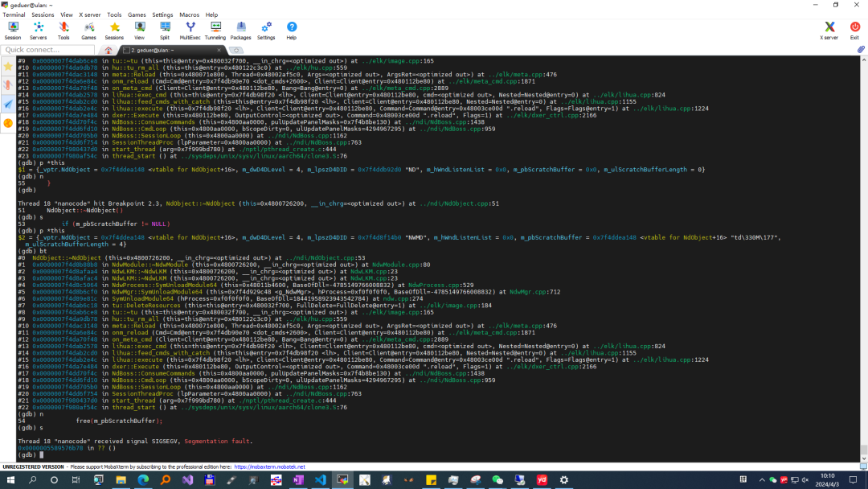Viewport: 868px width, 489px height.
Task: Open the X server menu
Action: [88, 14]
